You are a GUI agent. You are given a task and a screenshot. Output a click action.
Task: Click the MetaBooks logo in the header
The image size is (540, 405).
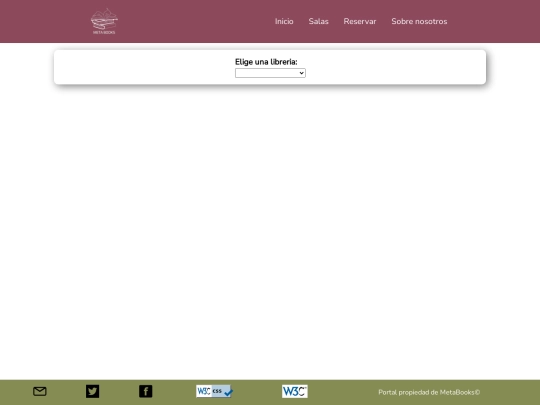pos(104,21)
